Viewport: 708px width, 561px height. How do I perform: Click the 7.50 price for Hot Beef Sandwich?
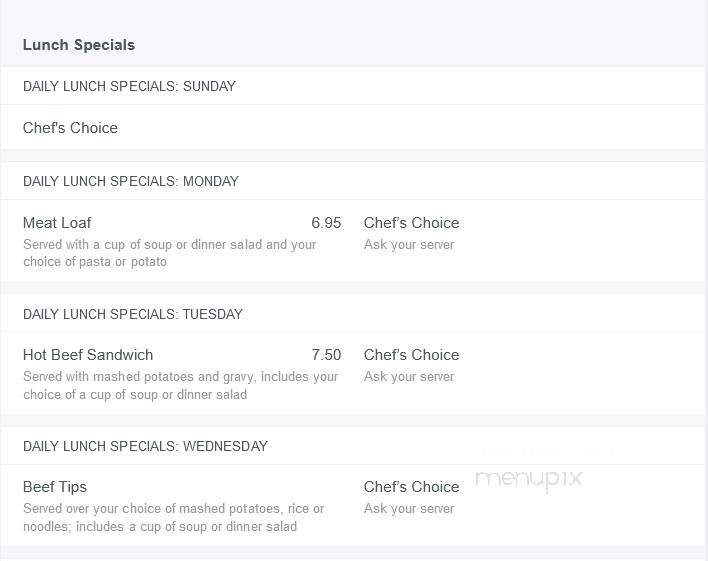[x=326, y=355]
